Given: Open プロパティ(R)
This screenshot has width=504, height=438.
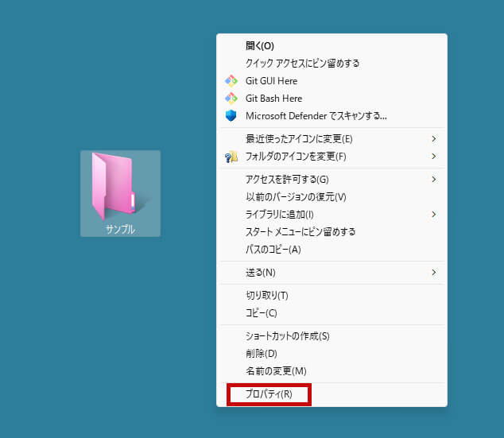Looking at the screenshot, I should 331,394.
